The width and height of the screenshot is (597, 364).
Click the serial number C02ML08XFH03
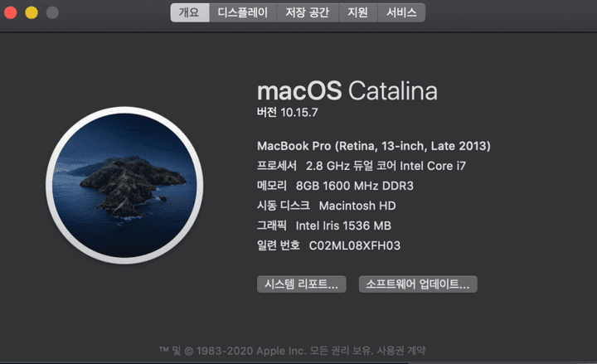pos(355,245)
